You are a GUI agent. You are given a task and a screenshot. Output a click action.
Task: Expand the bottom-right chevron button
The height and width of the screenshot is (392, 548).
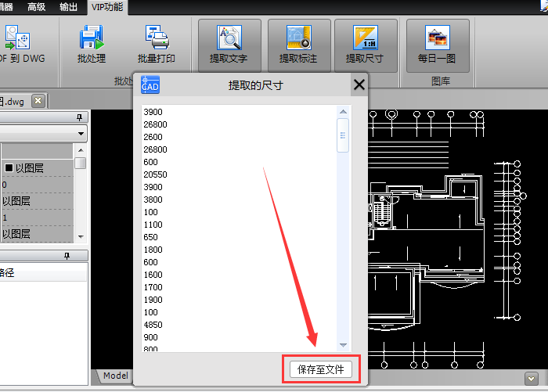(531, 379)
